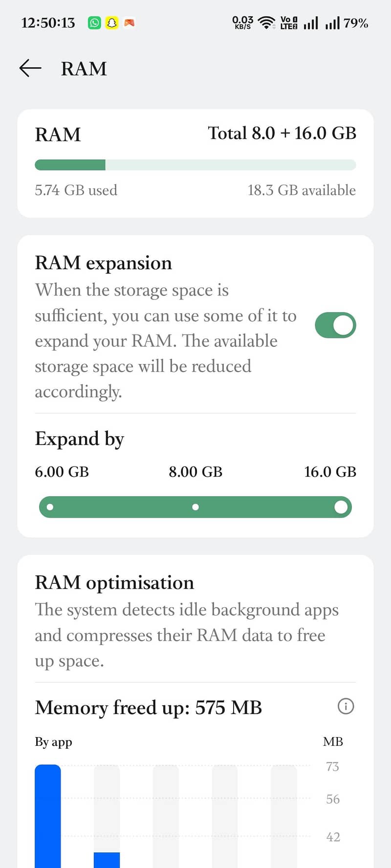This screenshot has width=391, height=868.
Task: Tap the slider handle at 16.0 GB
Action: tap(341, 507)
